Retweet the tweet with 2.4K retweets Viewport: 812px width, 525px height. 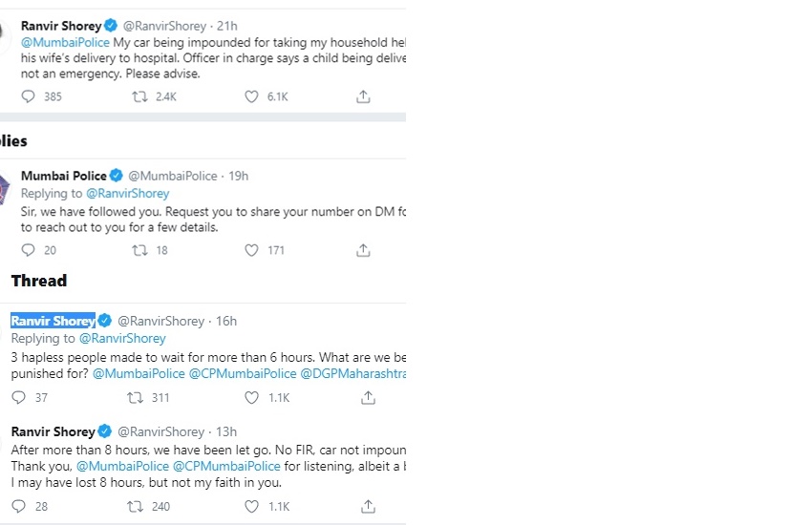pyautogui.click(x=139, y=96)
